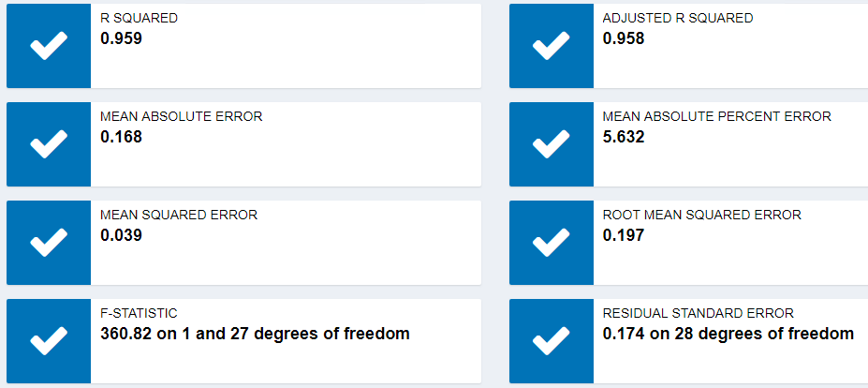Screen dimensions: 868x388
Task: Click the ROOT MEAN SQUARED ERROR label
Action: tap(701, 216)
